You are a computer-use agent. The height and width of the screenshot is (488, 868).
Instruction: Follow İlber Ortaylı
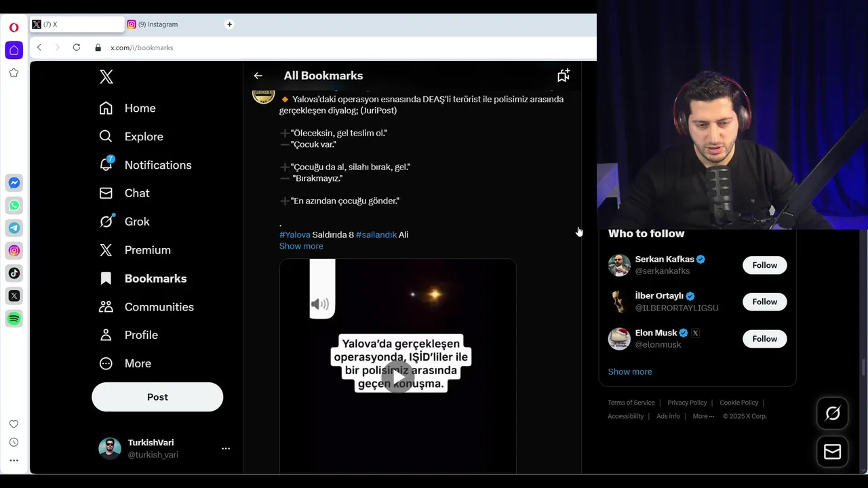pos(764,302)
